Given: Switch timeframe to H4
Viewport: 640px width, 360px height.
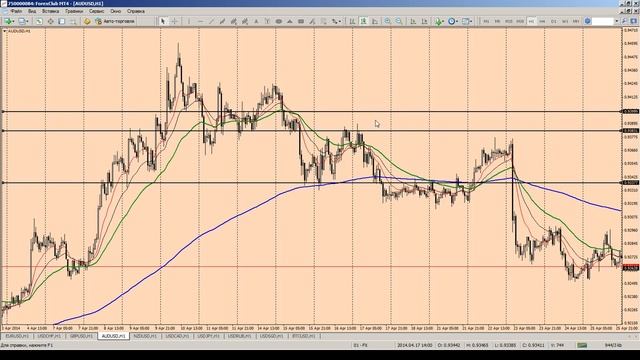Looking at the screenshot, I should pos(542,21).
